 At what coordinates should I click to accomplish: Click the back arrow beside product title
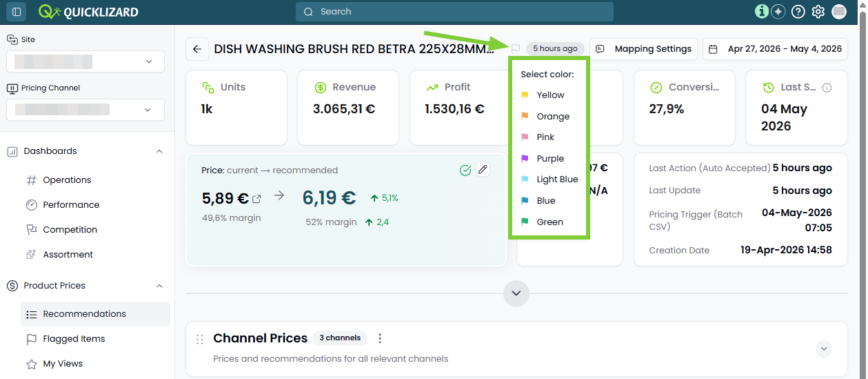click(x=197, y=49)
